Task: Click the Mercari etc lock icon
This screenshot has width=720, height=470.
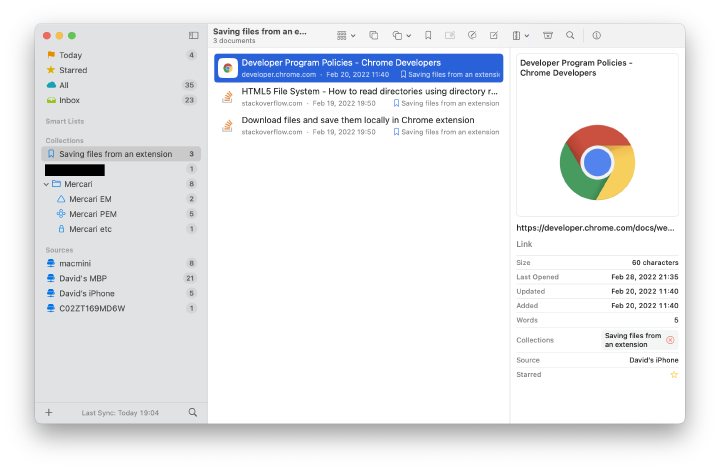Action: [x=61, y=229]
